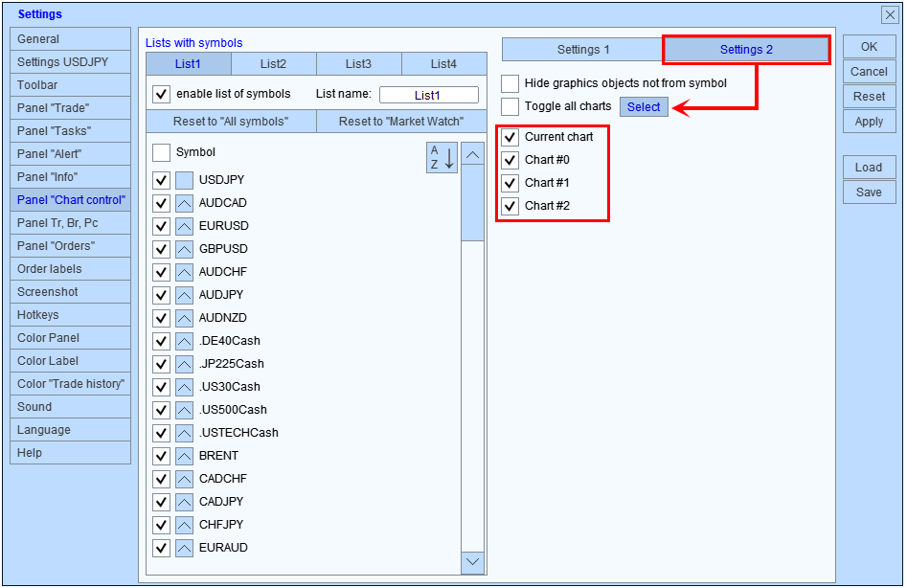Move AUDNZD up with its arrow icon
907x588 pixels.
pyautogui.click(x=185, y=319)
